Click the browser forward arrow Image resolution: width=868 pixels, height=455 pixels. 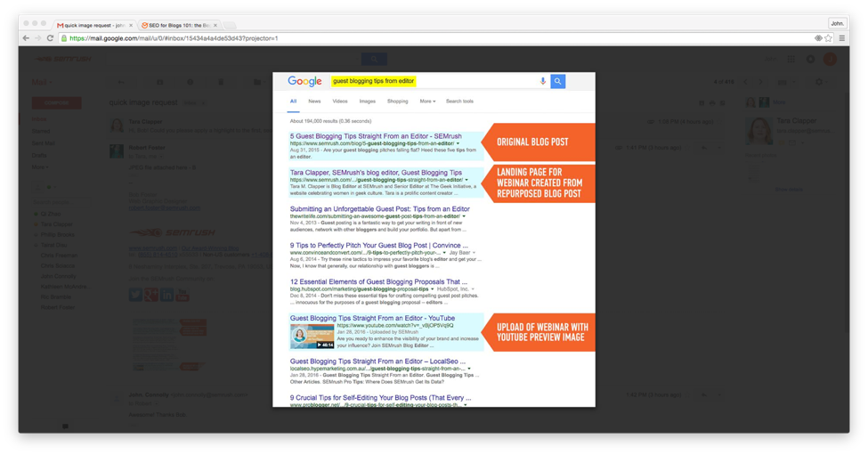[x=37, y=38]
